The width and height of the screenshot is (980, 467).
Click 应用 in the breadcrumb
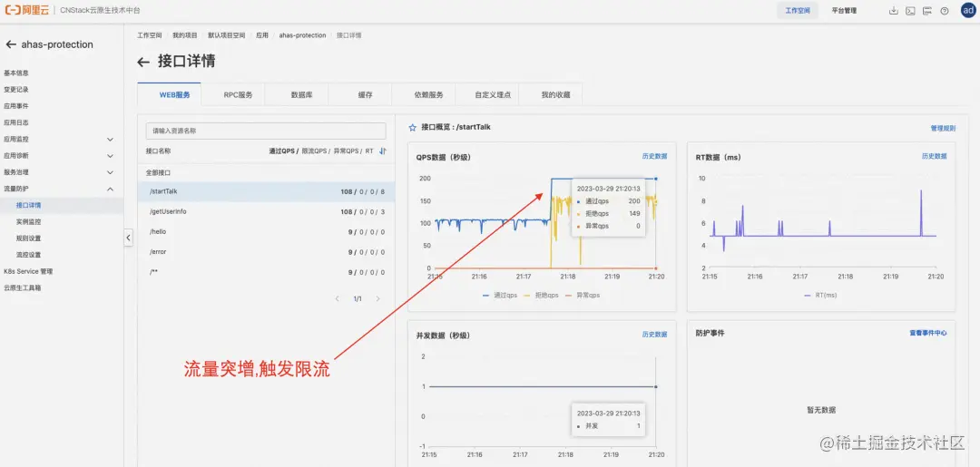pos(262,35)
